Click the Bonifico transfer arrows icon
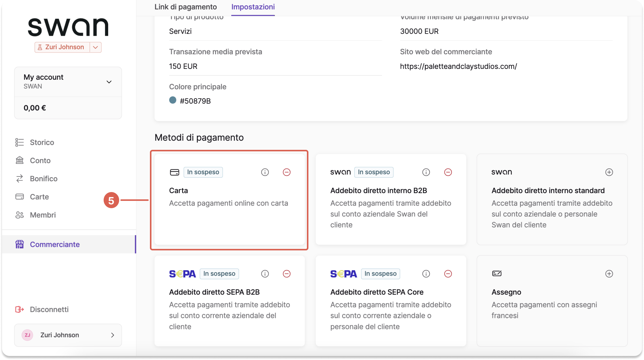The height and width of the screenshot is (360, 644). (x=19, y=178)
